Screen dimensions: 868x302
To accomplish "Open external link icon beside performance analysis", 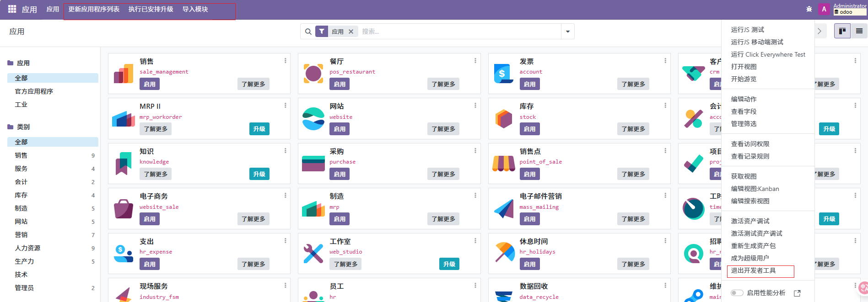I will 797,293.
